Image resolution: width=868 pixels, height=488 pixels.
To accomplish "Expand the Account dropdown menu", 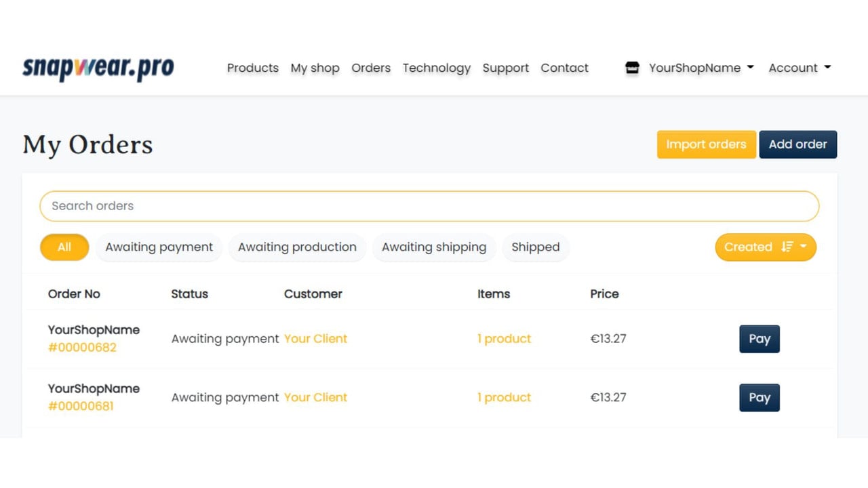I will coord(800,68).
